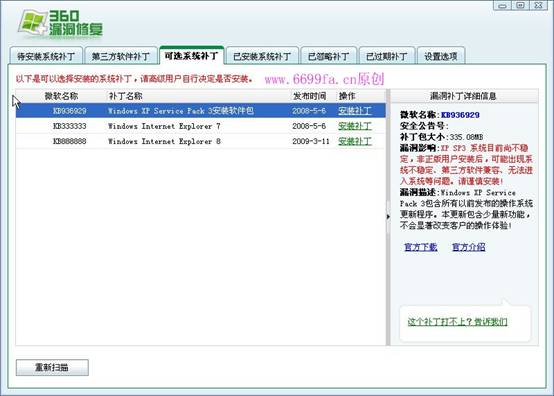This screenshot has width=554, height=396.
Task: Select the 可选系统补丁 tab
Action: coord(191,55)
